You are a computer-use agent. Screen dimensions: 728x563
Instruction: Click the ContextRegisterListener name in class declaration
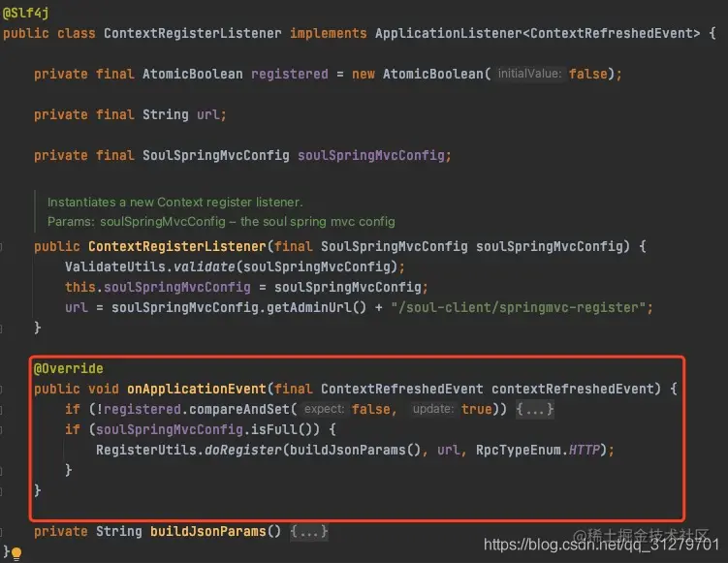coord(192,33)
